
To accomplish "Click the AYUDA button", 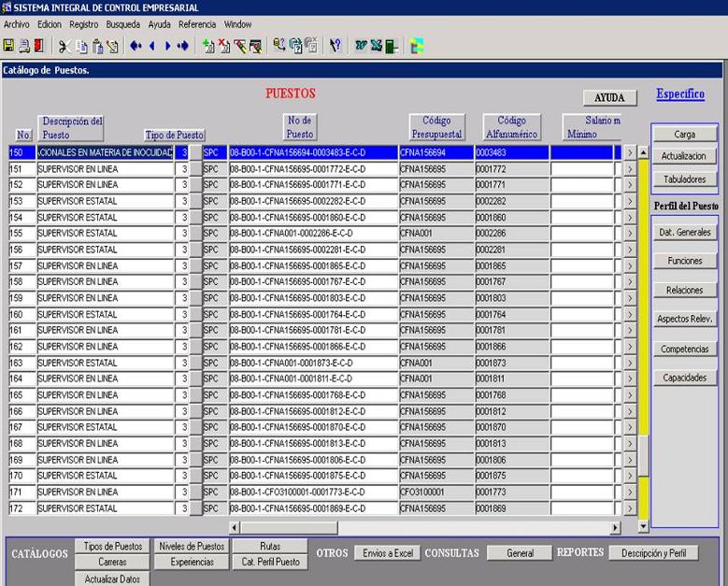I will pyautogui.click(x=609, y=98).
